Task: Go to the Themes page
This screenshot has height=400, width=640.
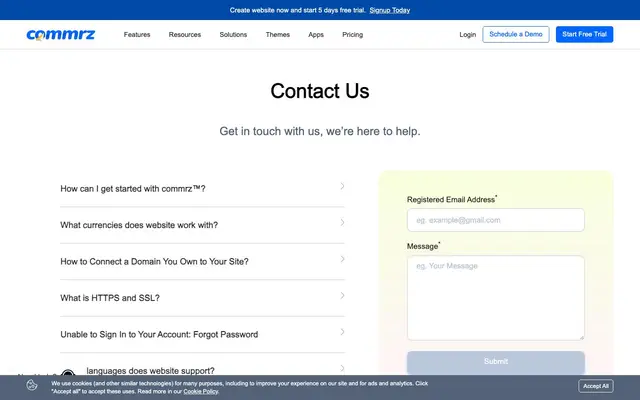Action: pos(278,35)
